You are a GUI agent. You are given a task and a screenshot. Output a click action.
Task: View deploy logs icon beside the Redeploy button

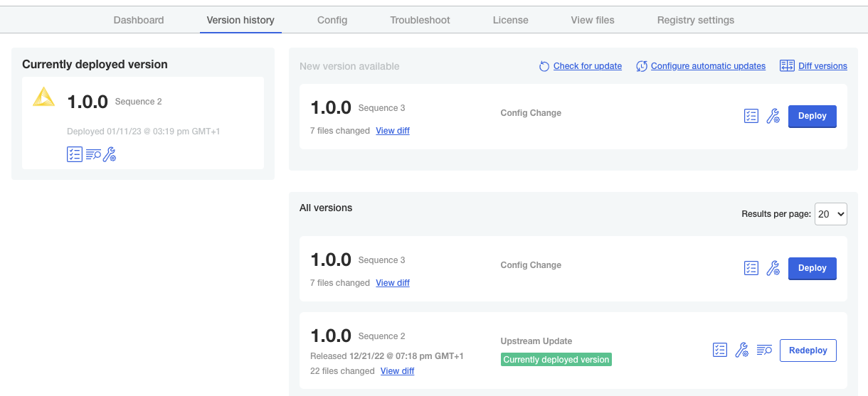coord(764,350)
